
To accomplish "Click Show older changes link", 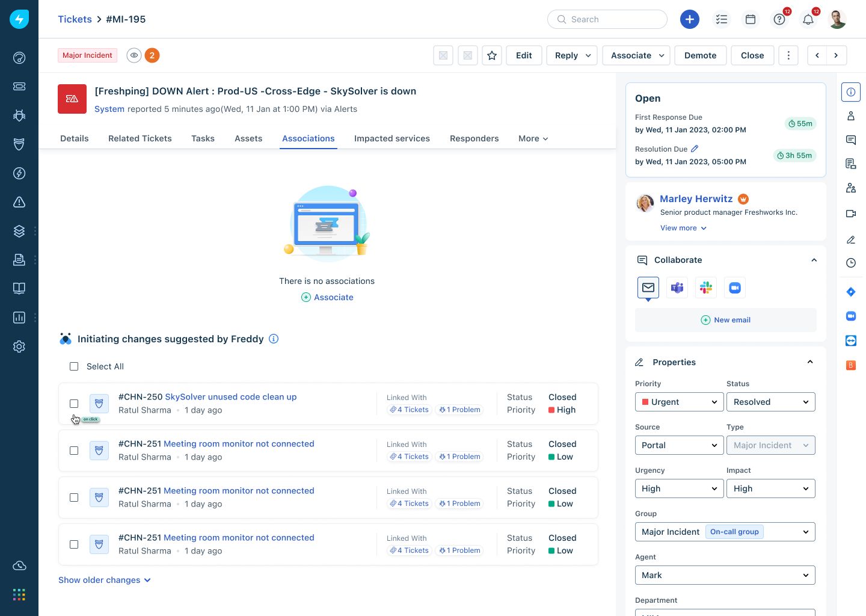I will point(105,580).
